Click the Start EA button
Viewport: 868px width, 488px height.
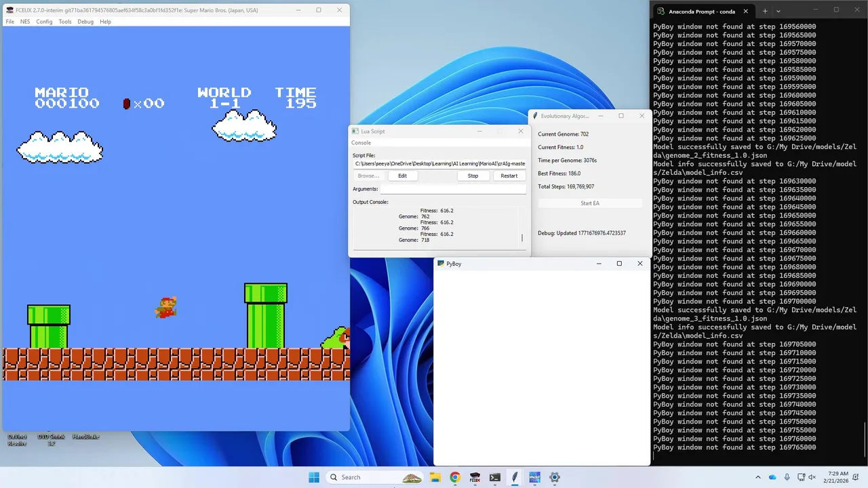[590, 203]
